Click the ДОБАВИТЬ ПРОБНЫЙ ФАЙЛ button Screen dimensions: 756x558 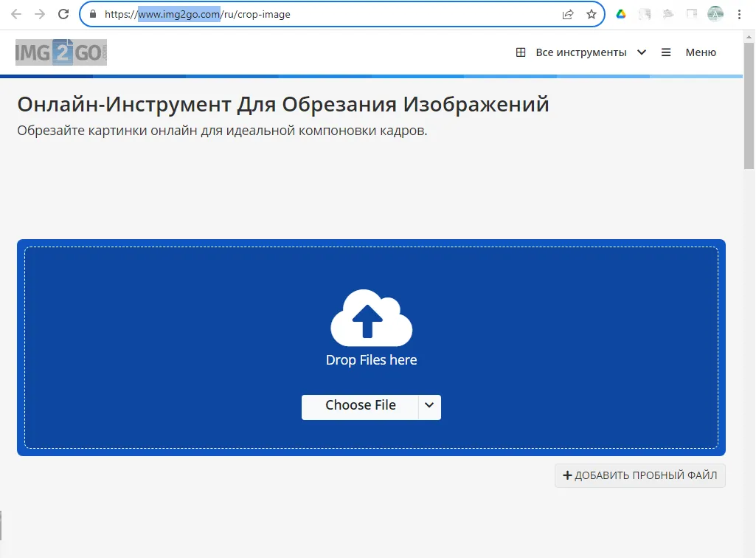coord(639,475)
